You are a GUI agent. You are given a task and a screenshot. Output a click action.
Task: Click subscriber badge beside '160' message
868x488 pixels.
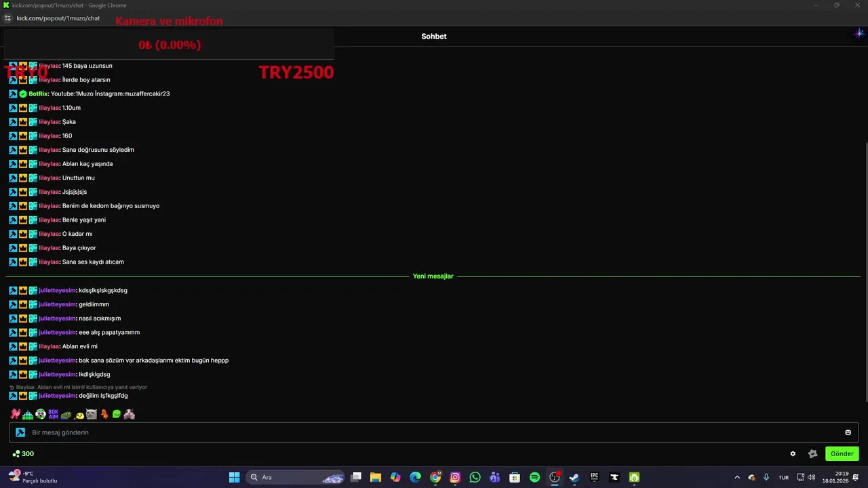[33, 136]
